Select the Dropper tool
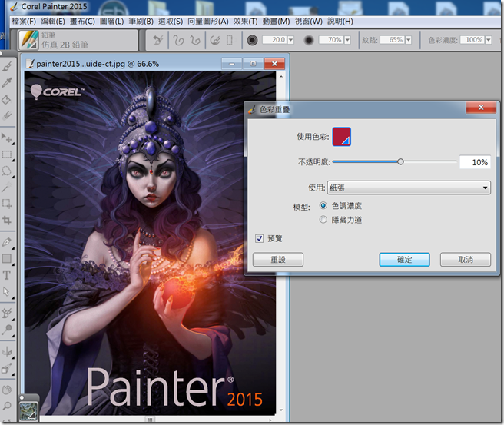The image size is (504, 425). (7, 83)
